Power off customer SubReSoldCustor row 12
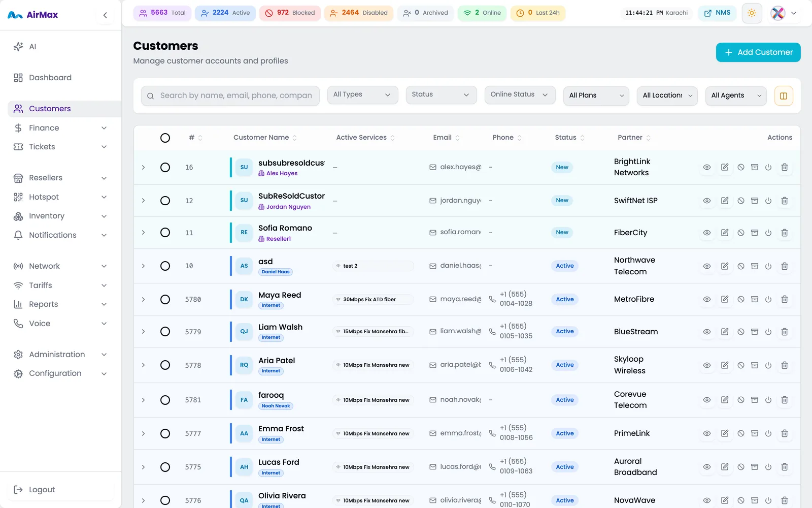812x508 pixels. (768, 201)
